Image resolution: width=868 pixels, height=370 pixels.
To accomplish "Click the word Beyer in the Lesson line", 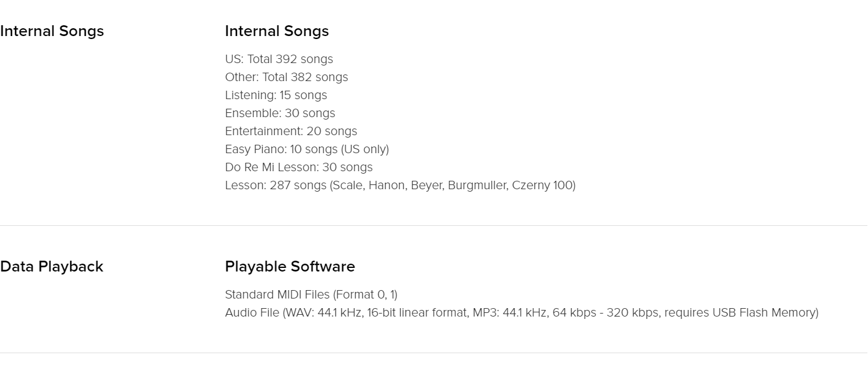I will [x=425, y=185].
